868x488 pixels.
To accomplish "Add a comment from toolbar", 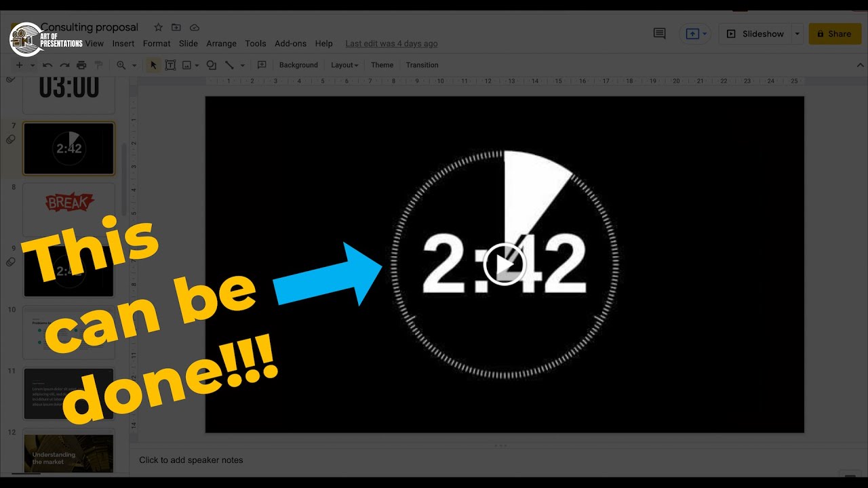I will [x=262, y=65].
